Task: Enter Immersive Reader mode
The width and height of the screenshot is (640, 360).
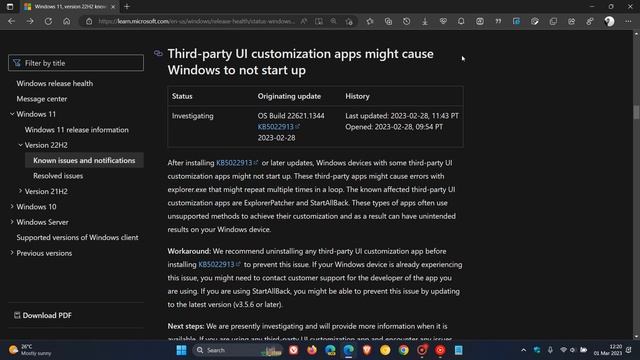Action: pos(319,21)
